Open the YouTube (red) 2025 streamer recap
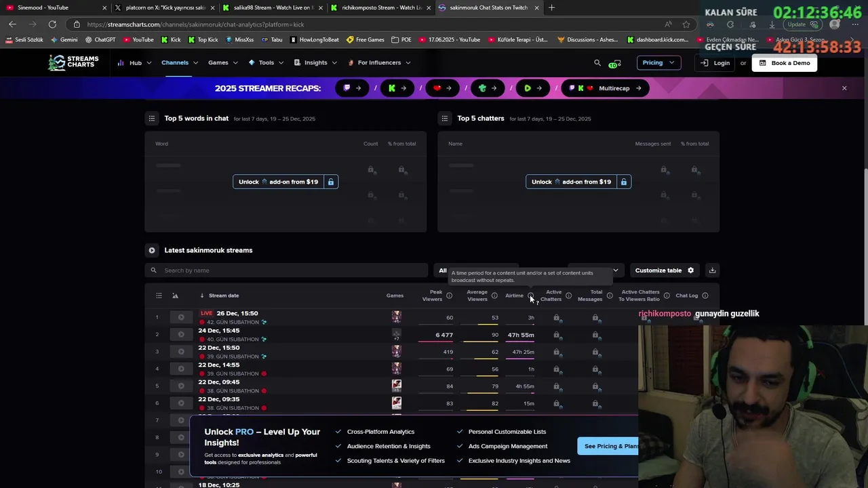This screenshot has height=488, width=868. coord(442,88)
